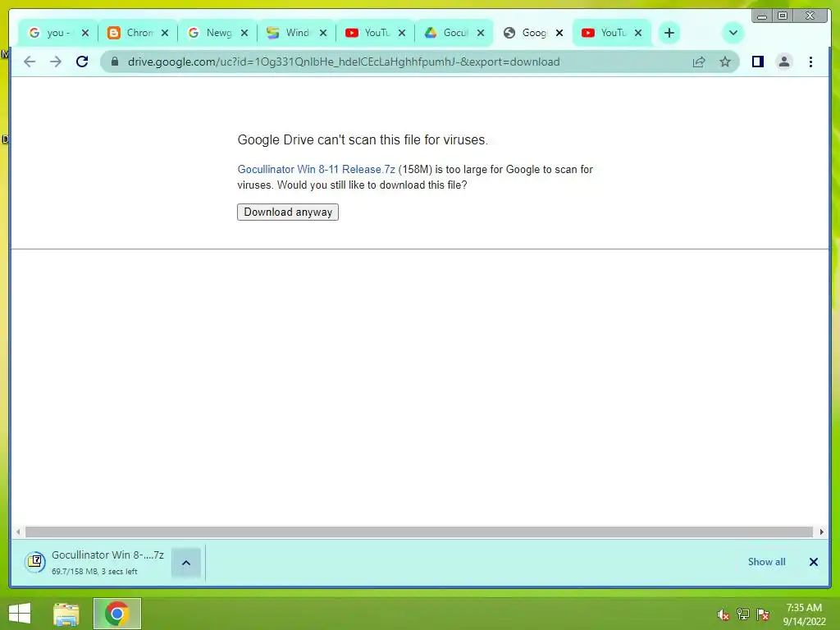The height and width of the screenshot is (630, 840).
Task: Click the scrollbar's right arrow
Action: pyautogui.click(x=821, y=532)
